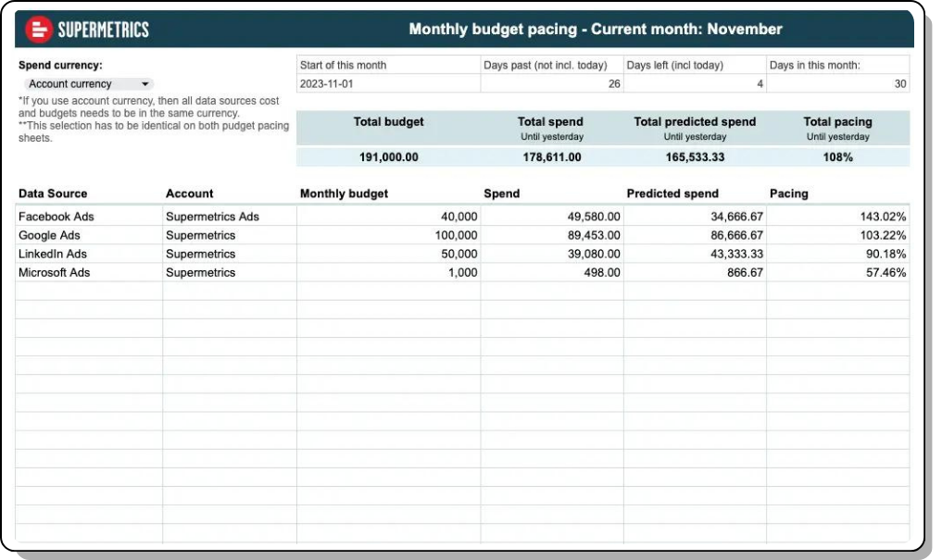The height and width of the screenshot is (560, 942).
Task: Click the Monthly budget column header
Action: coord(345,193)
